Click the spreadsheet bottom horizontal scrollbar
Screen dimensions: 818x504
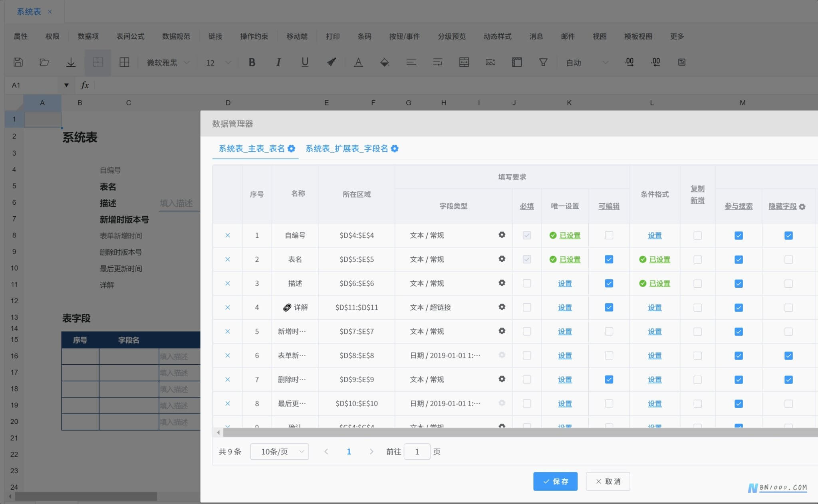(x=86, y=496)
